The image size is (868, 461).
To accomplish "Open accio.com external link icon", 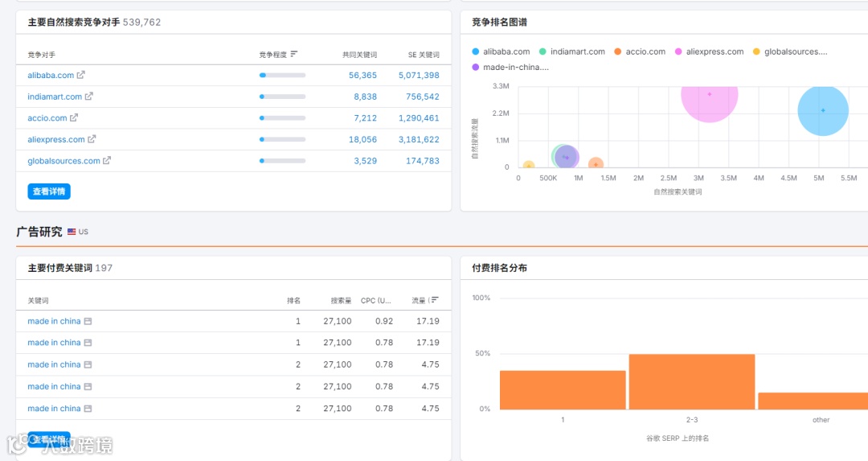I will [74, 118].
